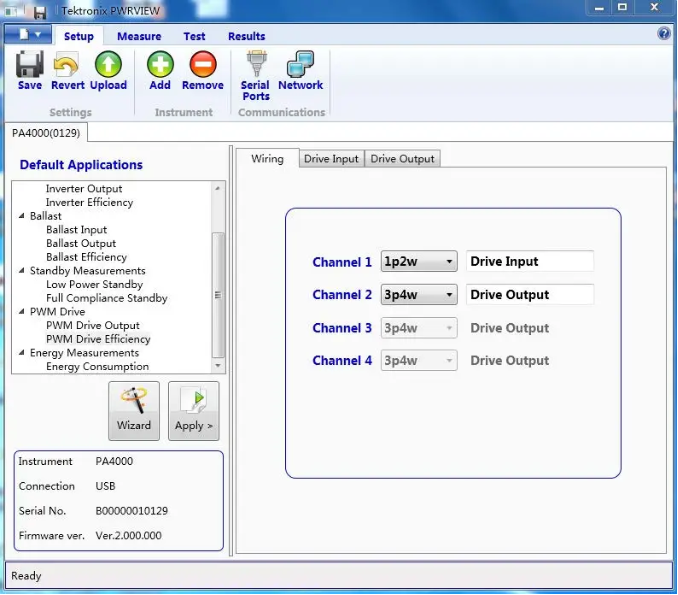678x595 pixels.
Task: Click the applications list scrollbar down arrow
Action: pos(218,367)
